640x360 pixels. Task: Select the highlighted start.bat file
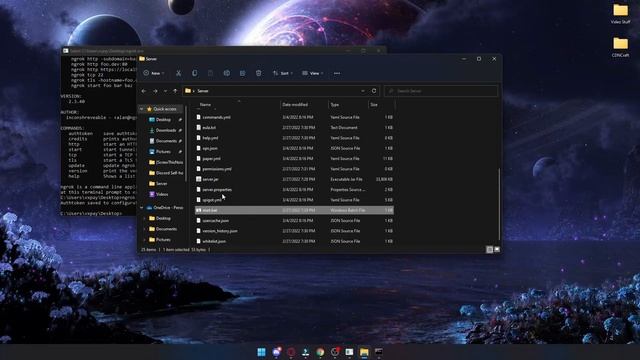click(294, 210)
